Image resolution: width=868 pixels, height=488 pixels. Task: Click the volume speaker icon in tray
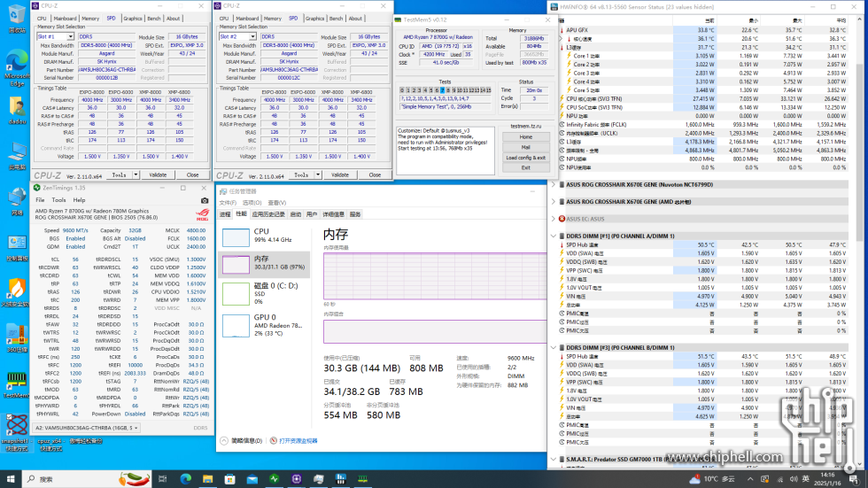click(x=794, y=479)
